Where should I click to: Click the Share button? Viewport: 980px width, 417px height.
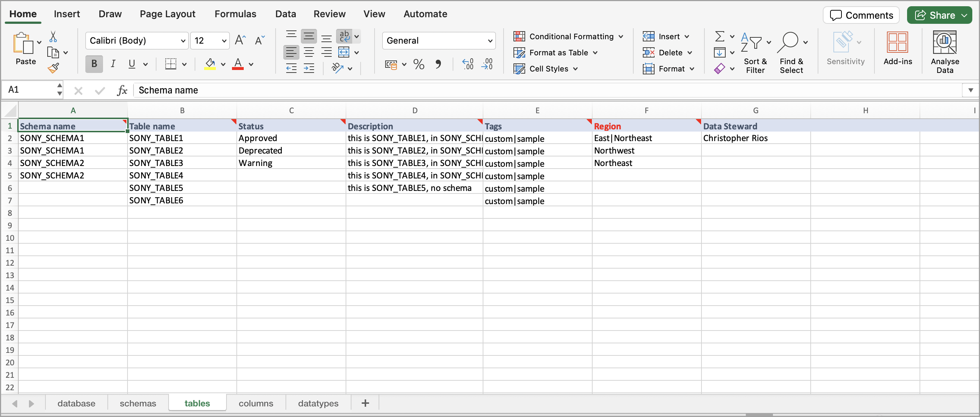[x=940, y=15]
